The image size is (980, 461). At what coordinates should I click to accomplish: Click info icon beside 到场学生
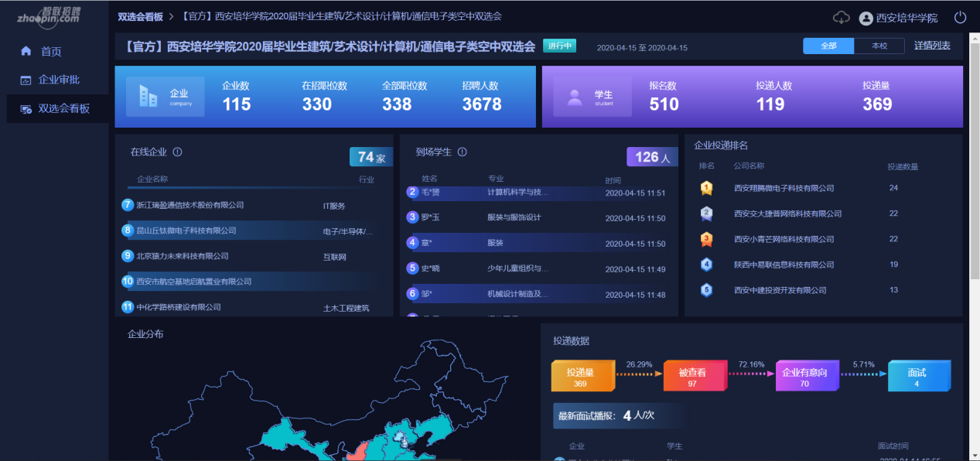(462, 152)
